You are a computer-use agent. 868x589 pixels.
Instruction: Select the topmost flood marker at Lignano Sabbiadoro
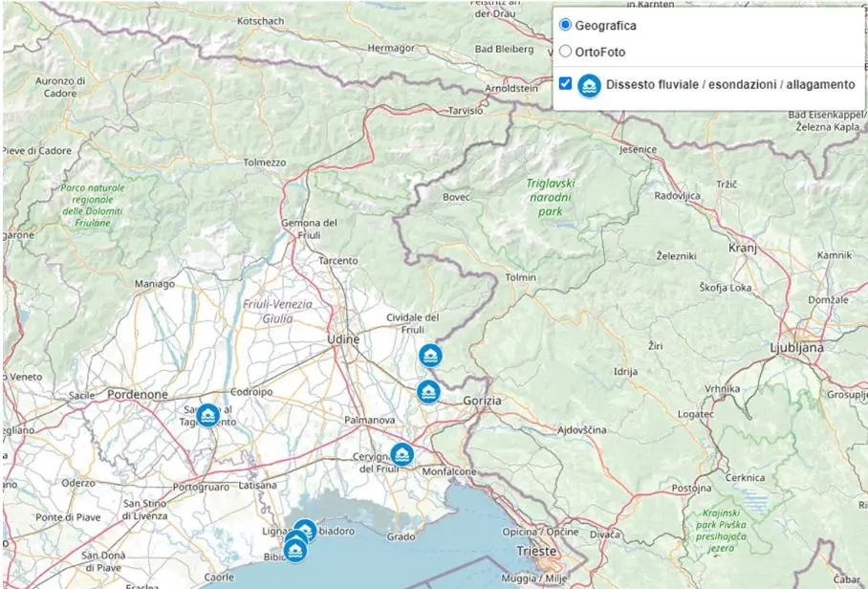point(305,531)
